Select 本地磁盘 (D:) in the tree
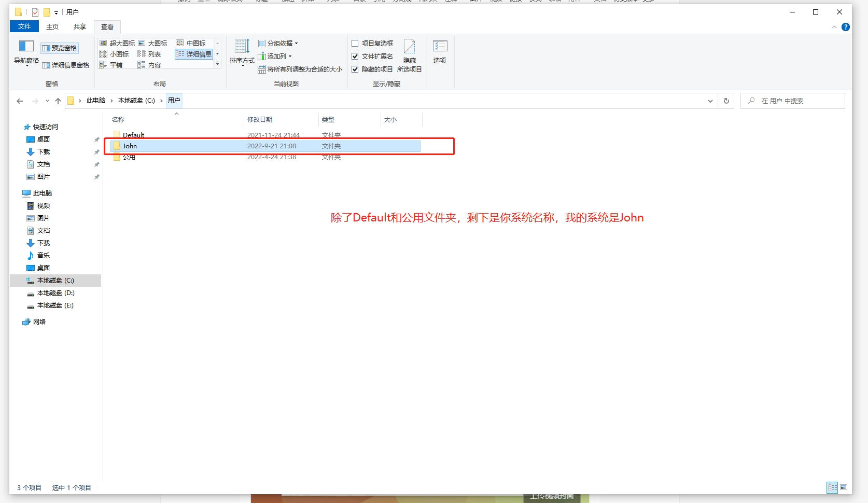 (x=55, y=293)
